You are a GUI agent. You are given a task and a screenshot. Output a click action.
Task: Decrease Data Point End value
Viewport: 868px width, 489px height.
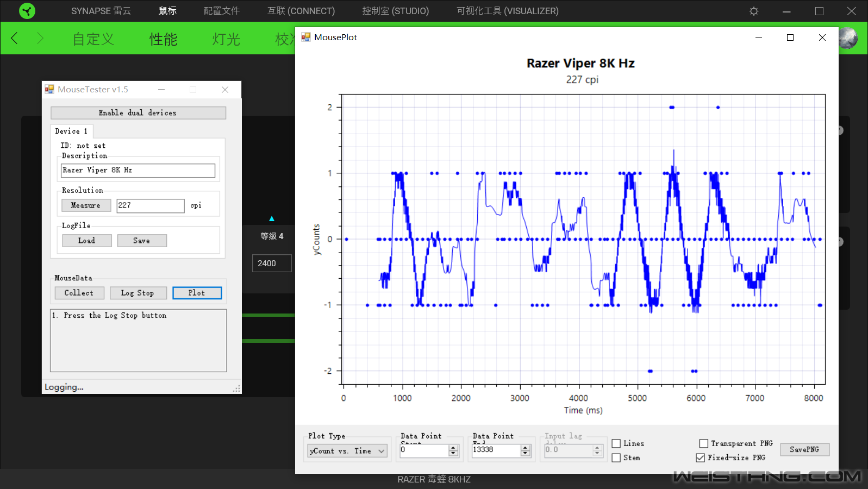click(525, 453)
